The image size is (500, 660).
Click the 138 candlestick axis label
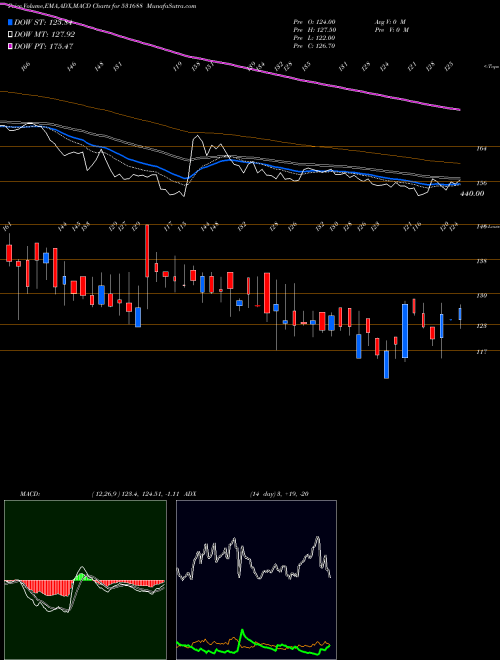click(482, 261)
